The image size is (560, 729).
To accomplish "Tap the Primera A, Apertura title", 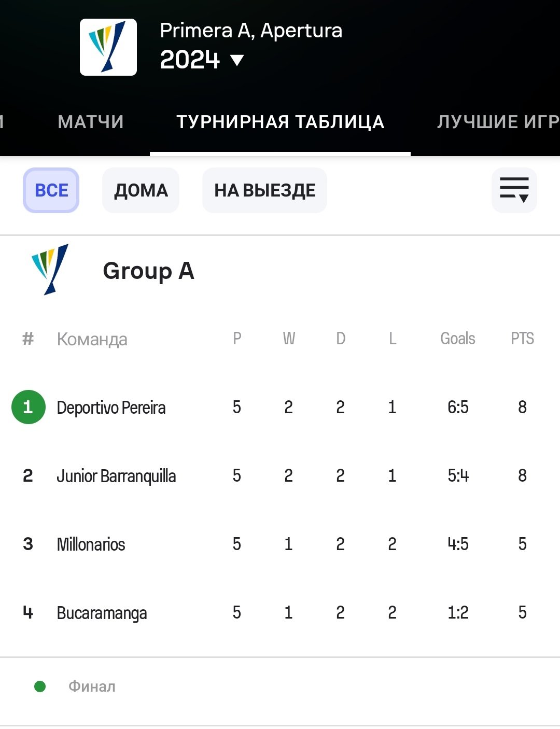I will click(x=251, y=31).
